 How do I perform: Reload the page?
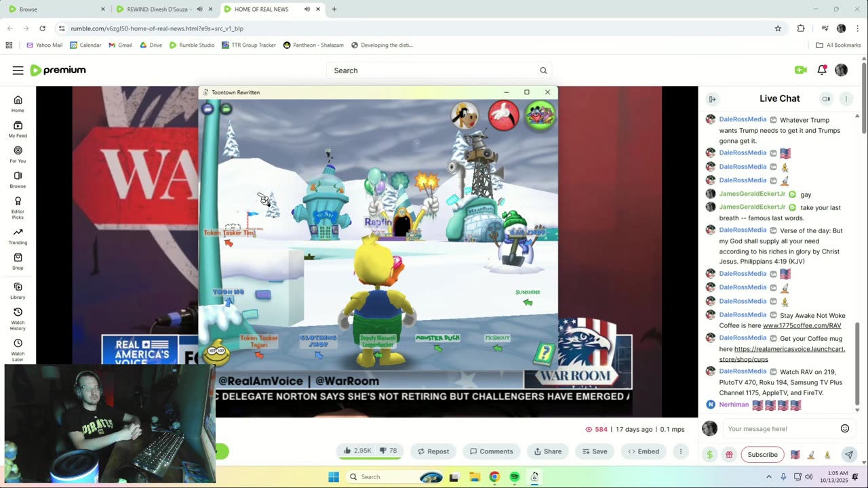[x=42, y=28]
